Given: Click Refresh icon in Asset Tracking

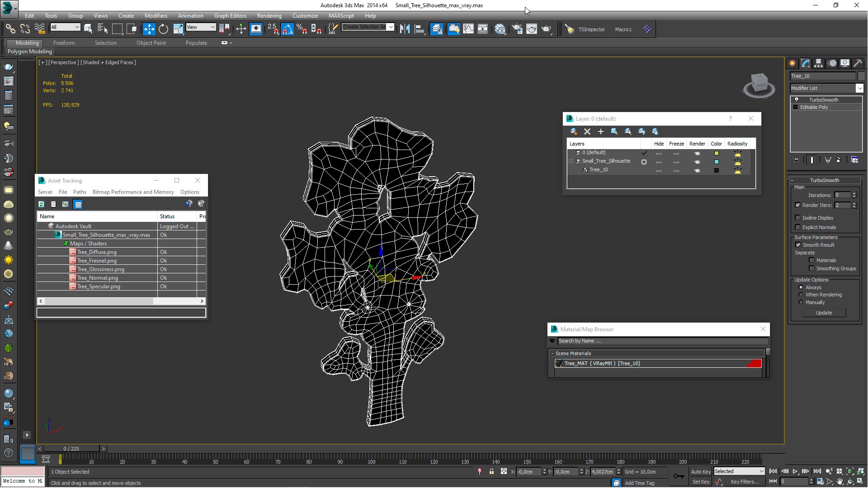Looking at the screenshot, I should click(41, 204).
